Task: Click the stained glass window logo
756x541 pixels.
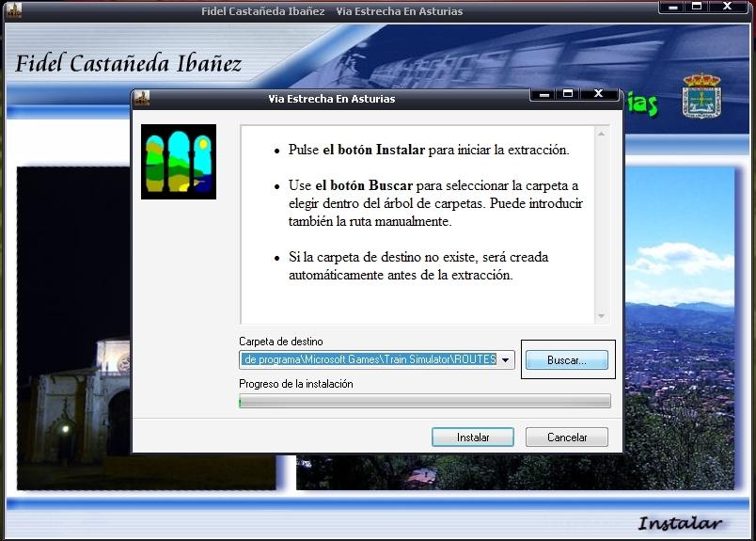Action: (x=179, y=161)
